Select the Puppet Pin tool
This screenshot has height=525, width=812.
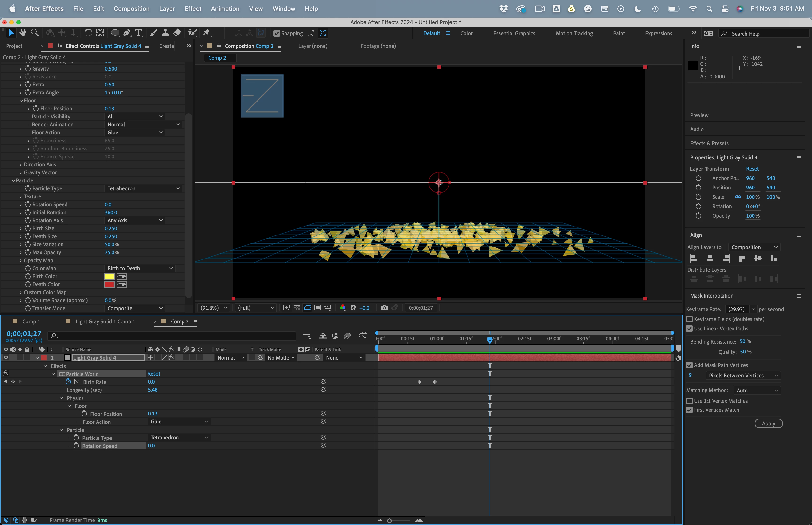coord(206,33)
